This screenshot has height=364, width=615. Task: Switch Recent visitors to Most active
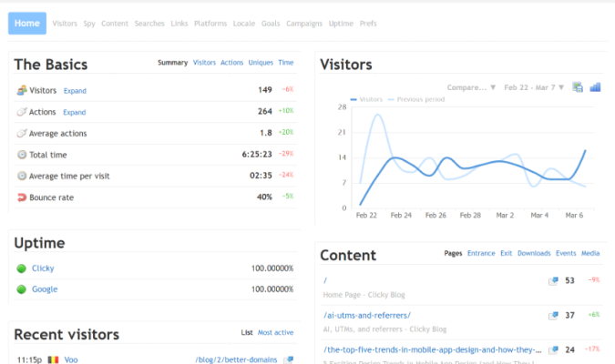[275, 333]
